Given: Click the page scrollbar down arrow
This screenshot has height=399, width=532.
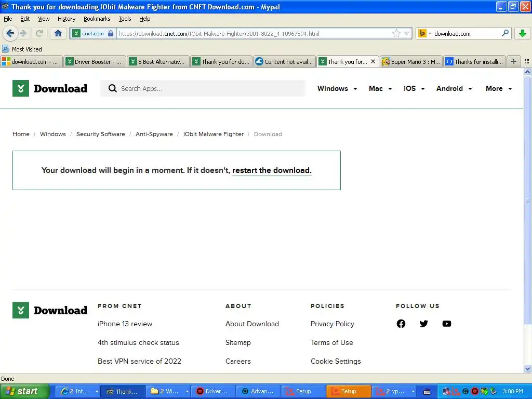Looking at the screenshot, I should pos(527,368).
